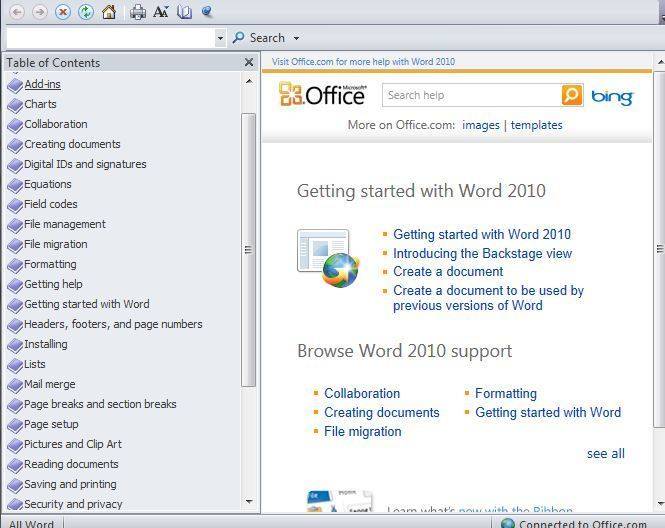Click the orange search help button
This screenshot has height=528, width=665.
(572, 95)
